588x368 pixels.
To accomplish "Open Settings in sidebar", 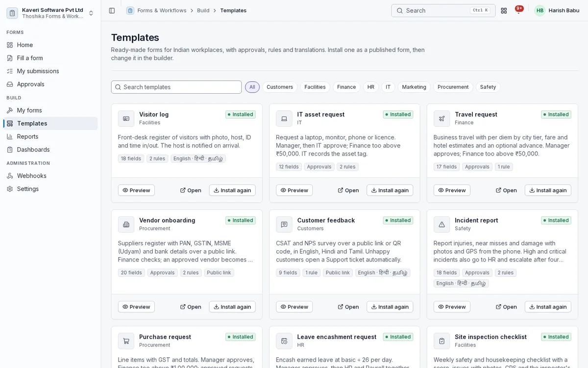I will [x=50, y=189].
